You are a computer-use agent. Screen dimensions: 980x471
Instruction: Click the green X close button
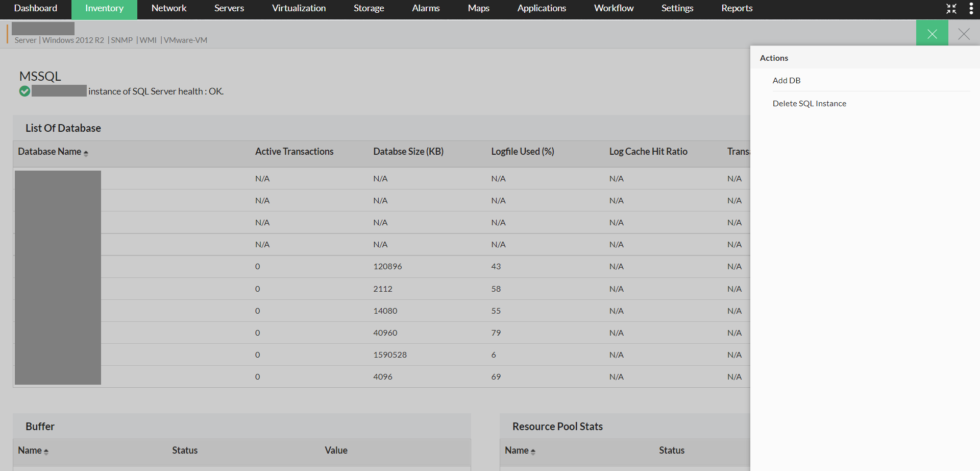[932, 34]
